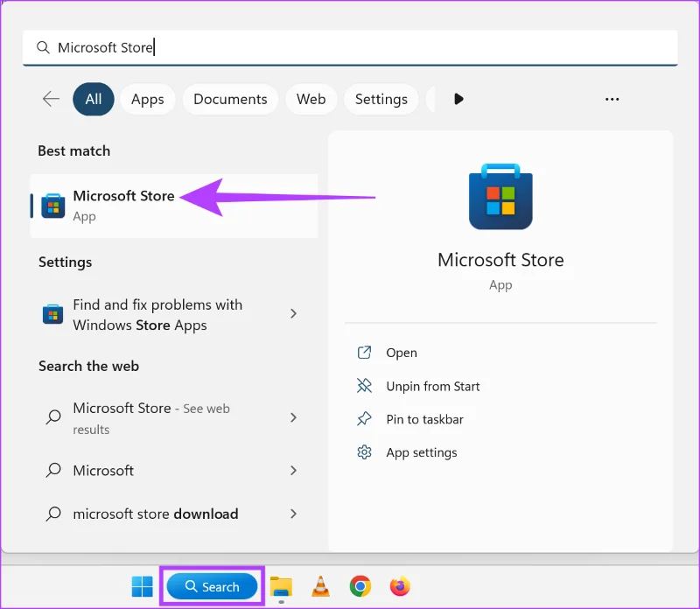Open the Microsoft Store best match result
This screenshot has height=609, width=700.
pos(174,206)
